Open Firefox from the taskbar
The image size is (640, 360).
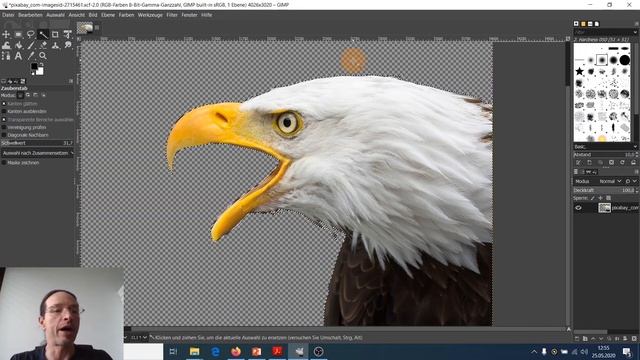[236, 351]
